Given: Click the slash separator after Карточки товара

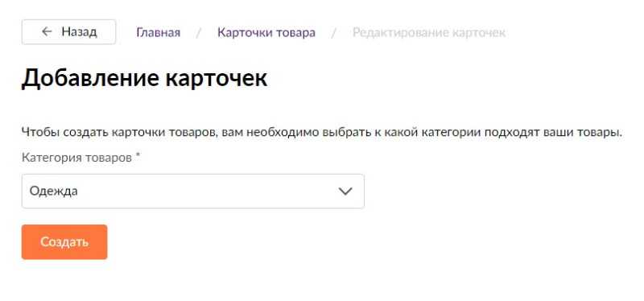Looking at the screenshot, I should point(334,32).
